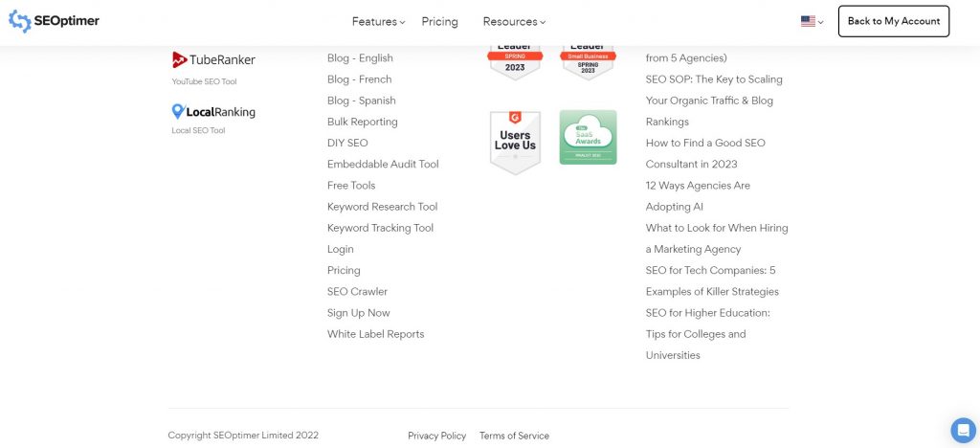Open the Privacy Policy link

436,436
